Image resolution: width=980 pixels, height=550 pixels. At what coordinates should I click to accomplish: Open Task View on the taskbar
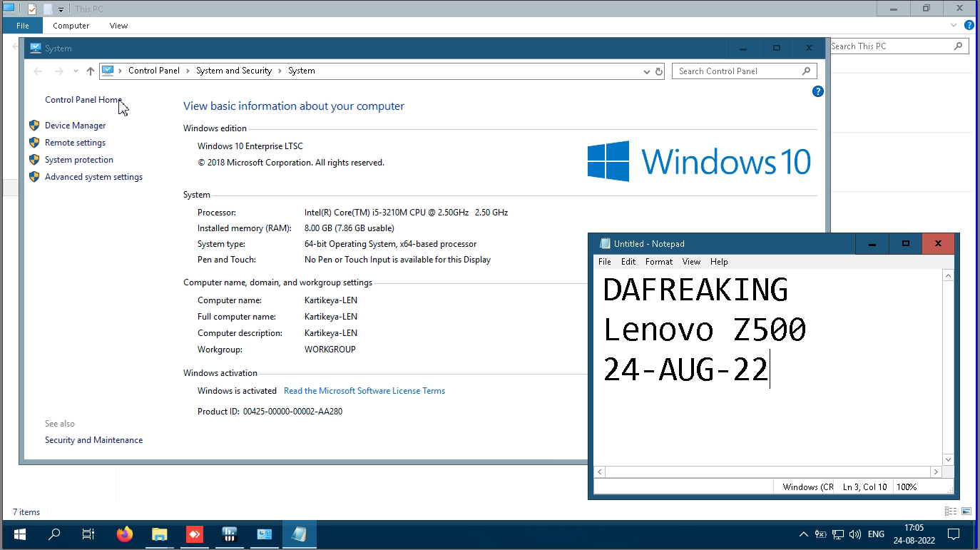88,534
